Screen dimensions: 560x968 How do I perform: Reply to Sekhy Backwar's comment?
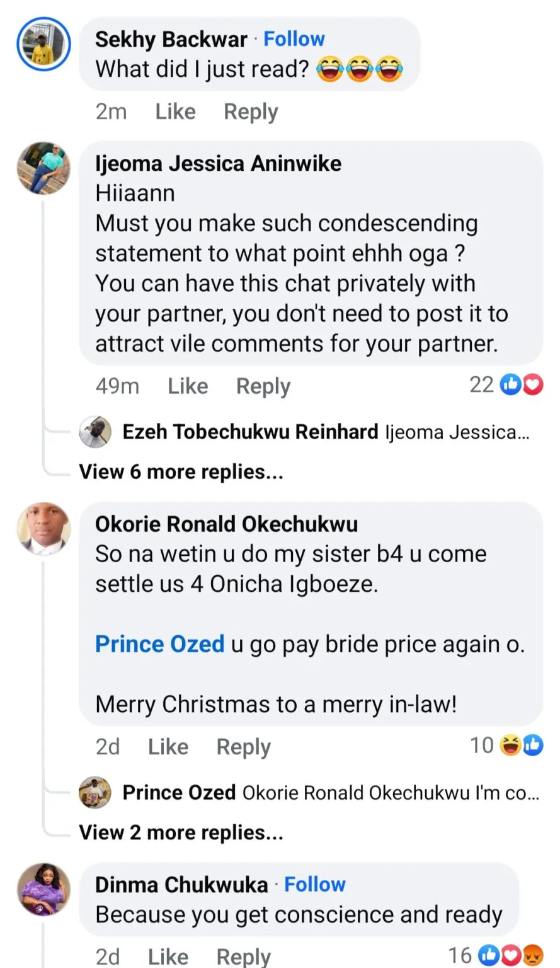(x=251, y=112)
